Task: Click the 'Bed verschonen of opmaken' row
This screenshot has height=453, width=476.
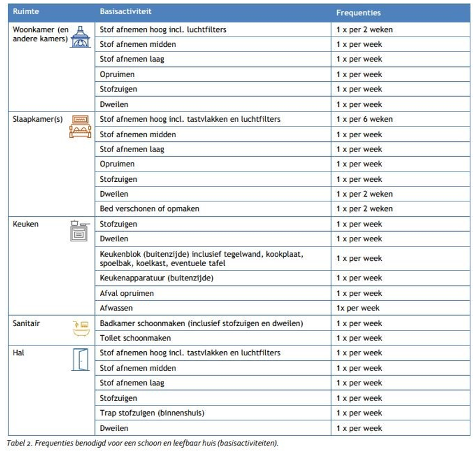Action: click(150, 209)
